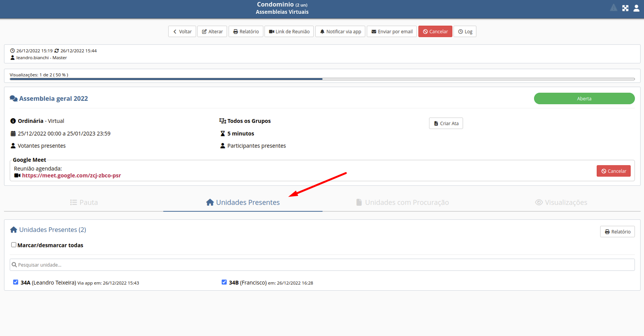Open the Google Meet meeting link

point(72,175)
